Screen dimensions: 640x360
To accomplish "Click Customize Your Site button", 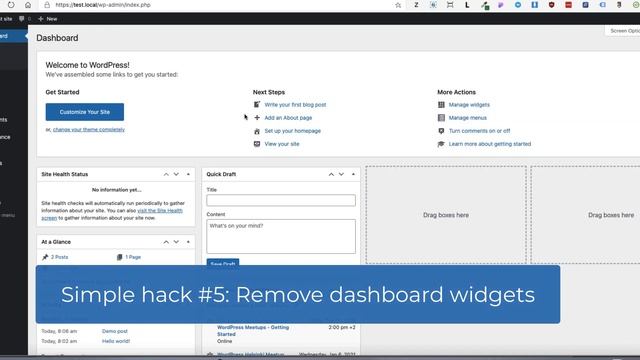I will coord(84,112).
